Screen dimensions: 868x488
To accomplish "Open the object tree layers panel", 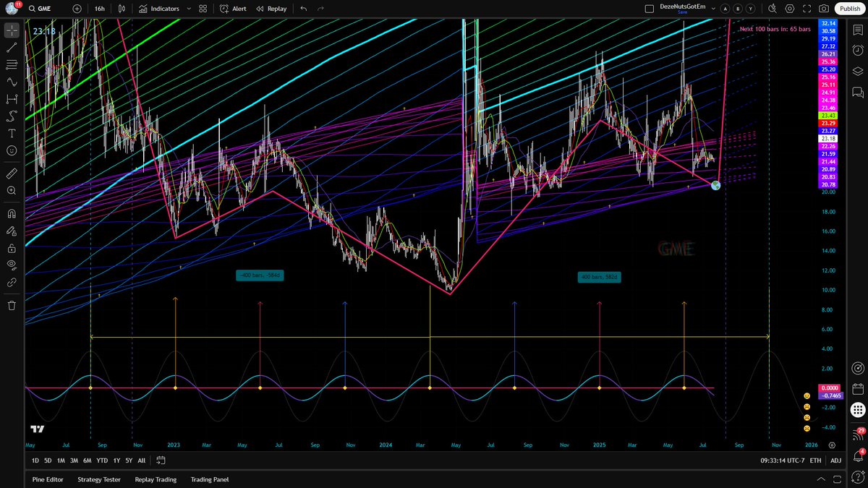I will [x=858, y=72].
